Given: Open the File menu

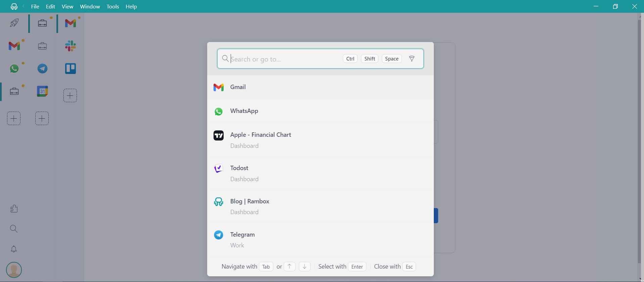Looking at the screenshot, I should click(35, 7).
